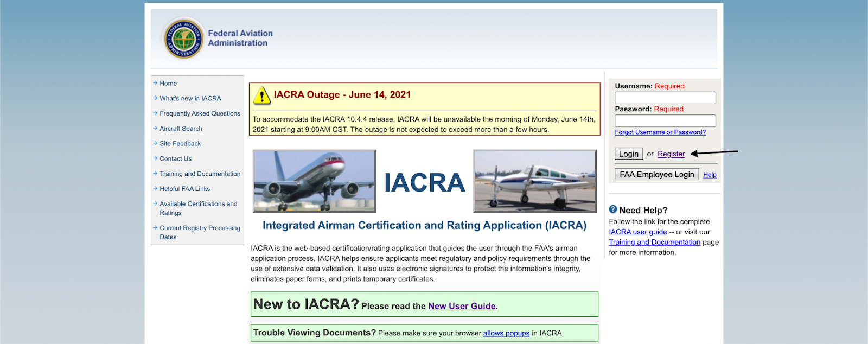Open the New User Guide link

(x=462, y=306)
